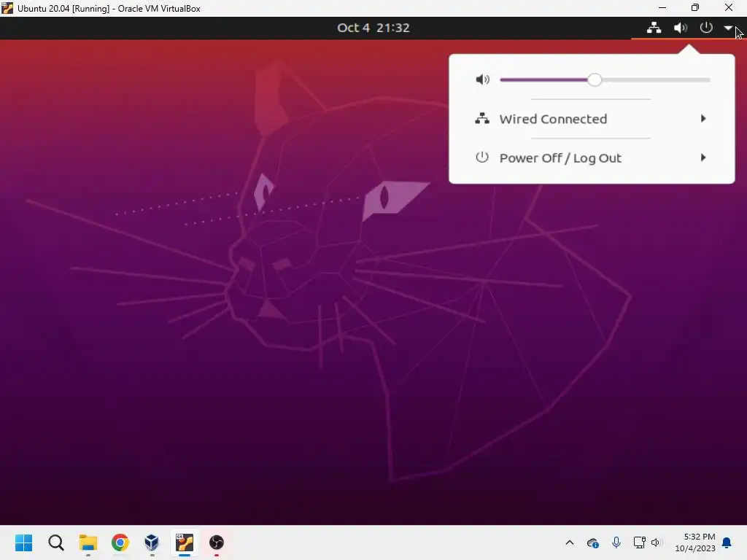Viewport: 747px width, 560px height.
Task: Show hidden system tray icons
Action: [569, 542]
